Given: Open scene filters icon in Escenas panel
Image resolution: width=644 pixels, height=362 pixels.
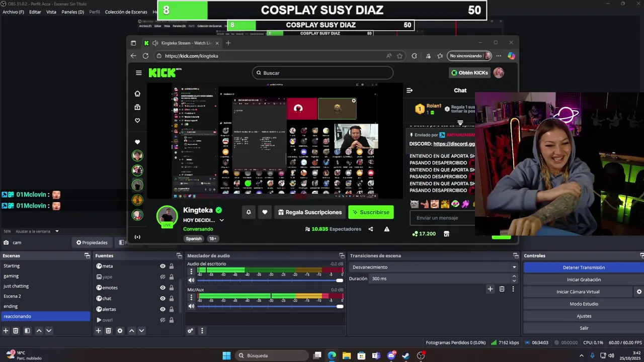Looking at the screenshot, I should pyautogui.click(x=27, y=331).
